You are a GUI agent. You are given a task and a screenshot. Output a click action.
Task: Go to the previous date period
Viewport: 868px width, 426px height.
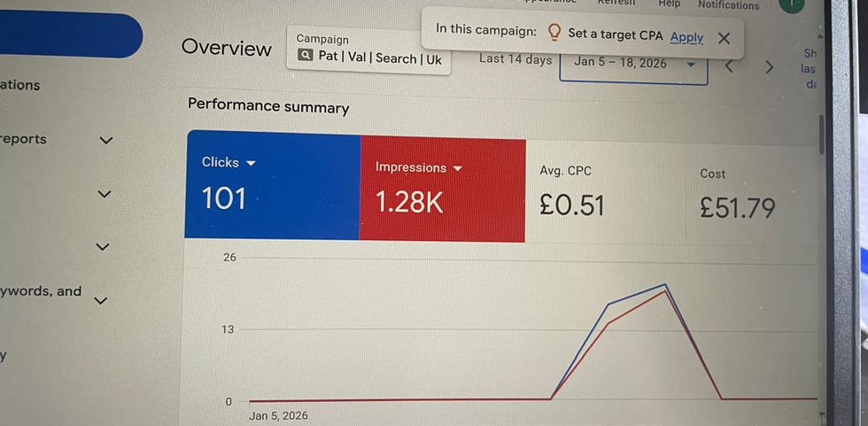pyautogui.click(x=729, y=66)
